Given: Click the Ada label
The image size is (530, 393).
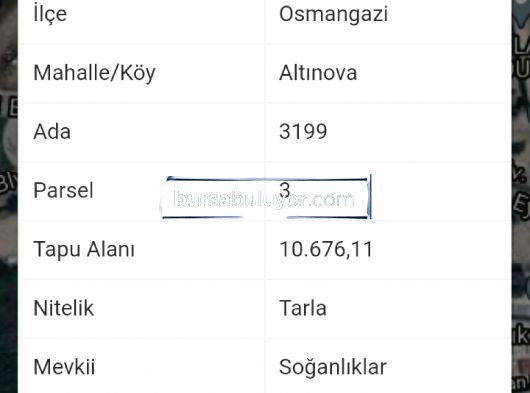Looking at the screenshot, I should 52,131.
